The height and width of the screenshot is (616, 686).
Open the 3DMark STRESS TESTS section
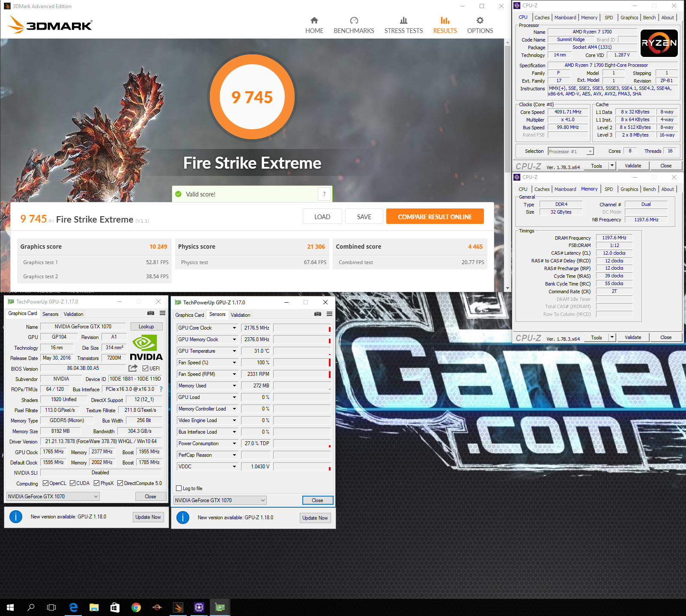click(x=403, y=25)
